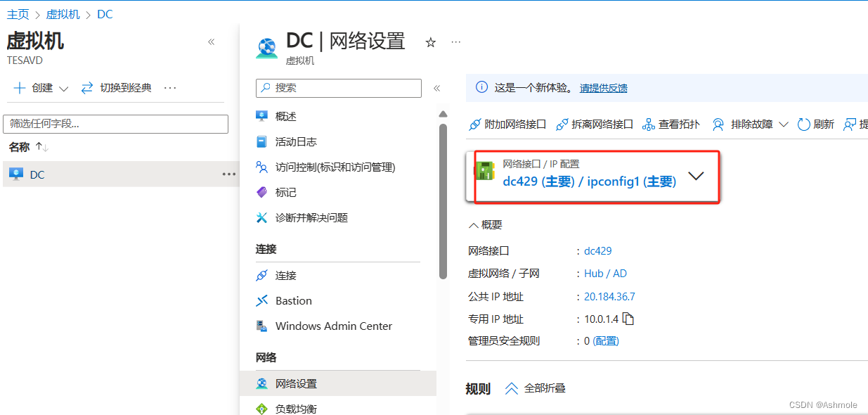Open the dc429 network interface link

coord(598,251)
